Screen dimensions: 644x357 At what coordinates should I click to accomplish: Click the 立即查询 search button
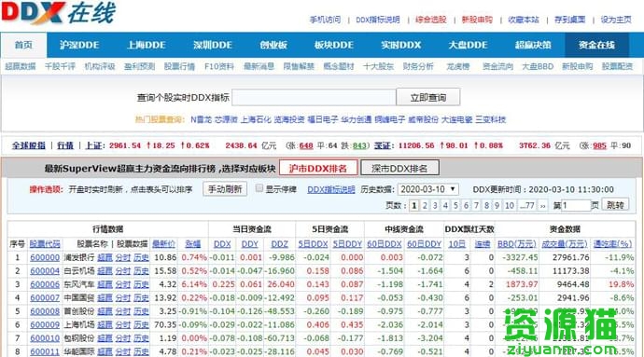[428, 98]
